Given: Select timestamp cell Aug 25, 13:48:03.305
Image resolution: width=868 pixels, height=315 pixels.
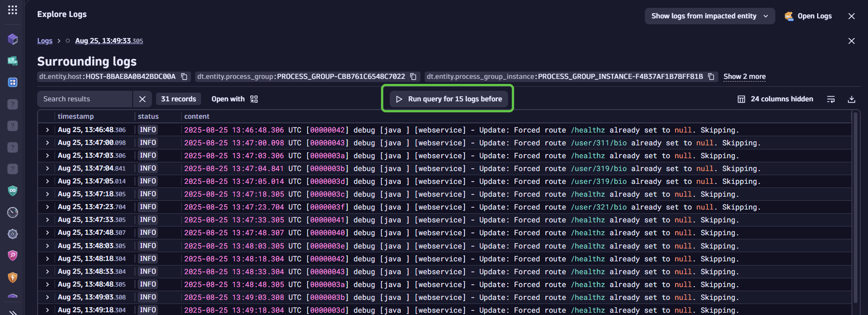Looking at the screenshot, I should (x=92, y=246).
